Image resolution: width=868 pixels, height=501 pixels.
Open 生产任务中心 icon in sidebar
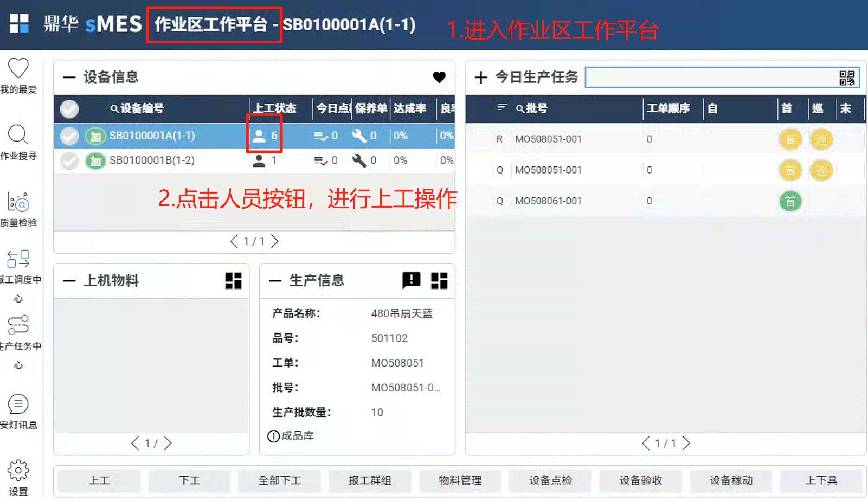[18, 325]
